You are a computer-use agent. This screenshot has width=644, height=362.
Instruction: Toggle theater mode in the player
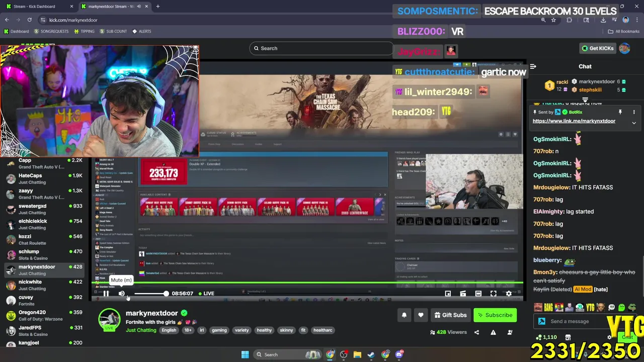pyautogui.click(x=478, y=294)
